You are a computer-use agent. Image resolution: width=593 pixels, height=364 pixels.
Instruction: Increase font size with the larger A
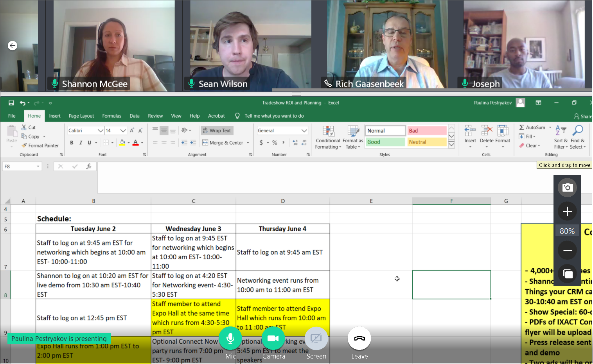[132, 131]
